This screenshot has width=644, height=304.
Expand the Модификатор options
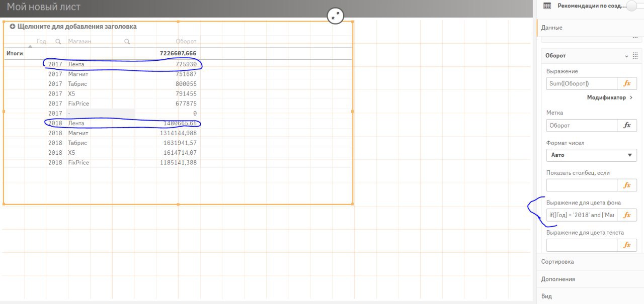(610, 97)
